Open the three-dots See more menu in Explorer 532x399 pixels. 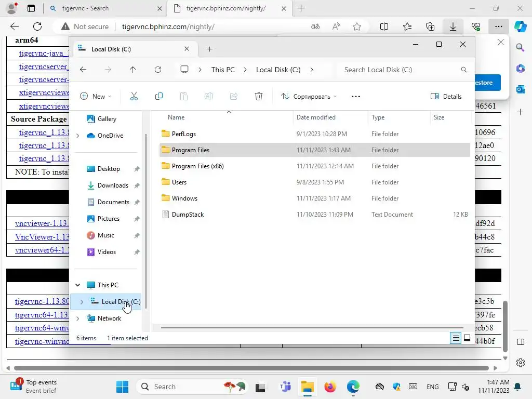[x=355, y=97]
